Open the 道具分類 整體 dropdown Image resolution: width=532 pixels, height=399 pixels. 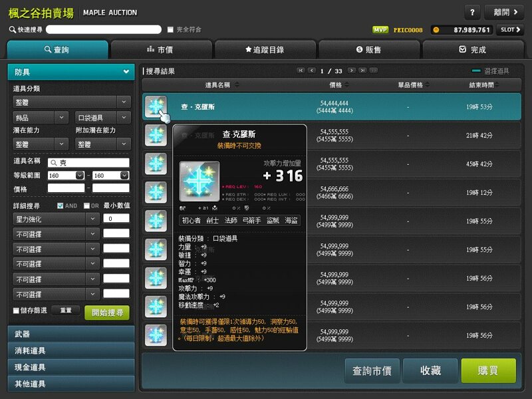click(72, 102)
